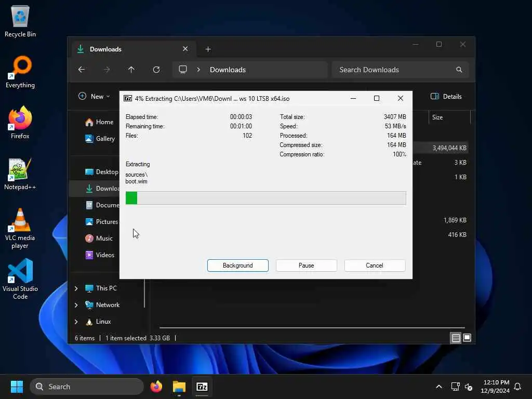Maximize the 7-Zip extracting dialog
Image resolution: width=532 pixels, height=399 pixels.
pos(377,98)
